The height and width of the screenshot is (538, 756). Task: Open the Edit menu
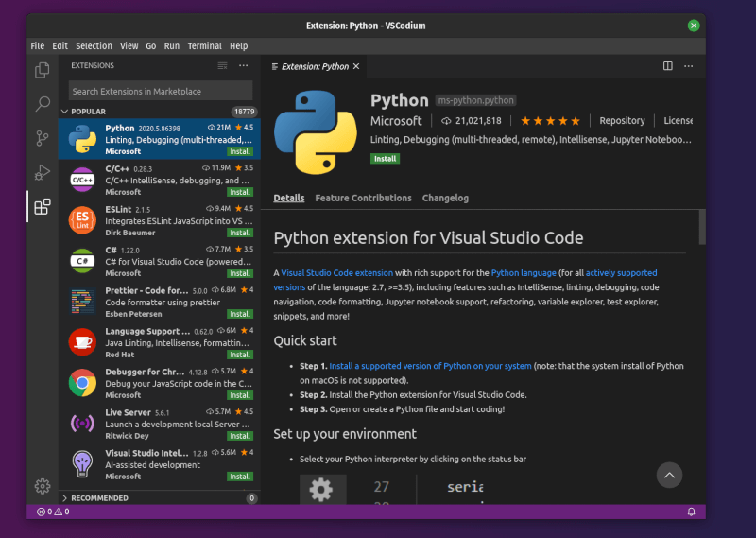60,45
